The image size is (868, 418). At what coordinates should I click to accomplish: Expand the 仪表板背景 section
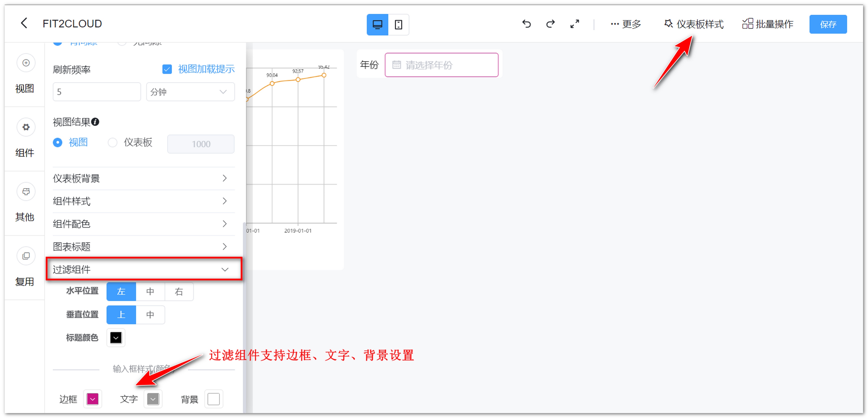[144, 179]
